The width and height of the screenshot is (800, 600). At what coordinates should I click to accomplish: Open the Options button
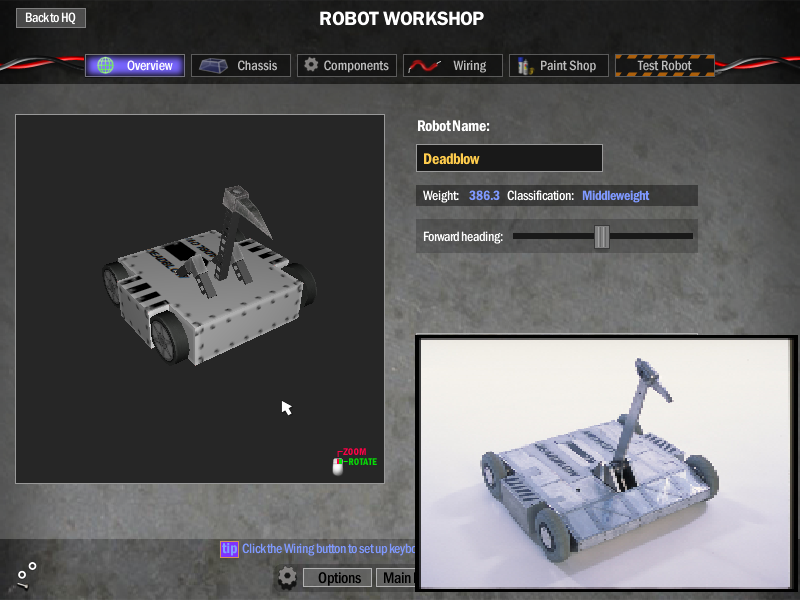(x=338, y=578)
